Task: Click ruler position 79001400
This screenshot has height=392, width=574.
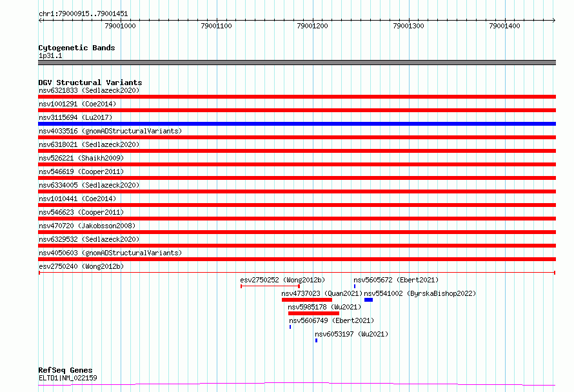Action: point(504,26)
